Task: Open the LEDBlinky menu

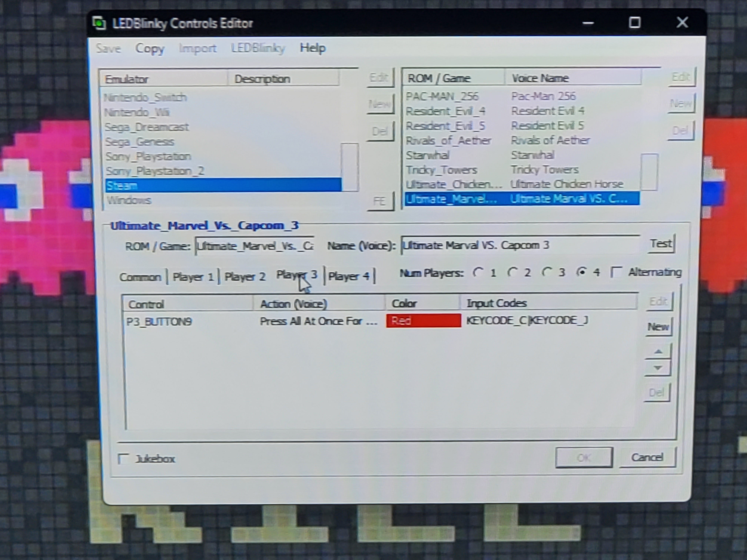Action: tap(258, 48)
